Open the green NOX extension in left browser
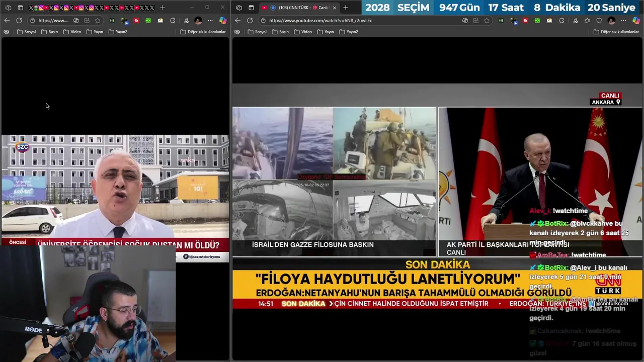 (148, 21)
